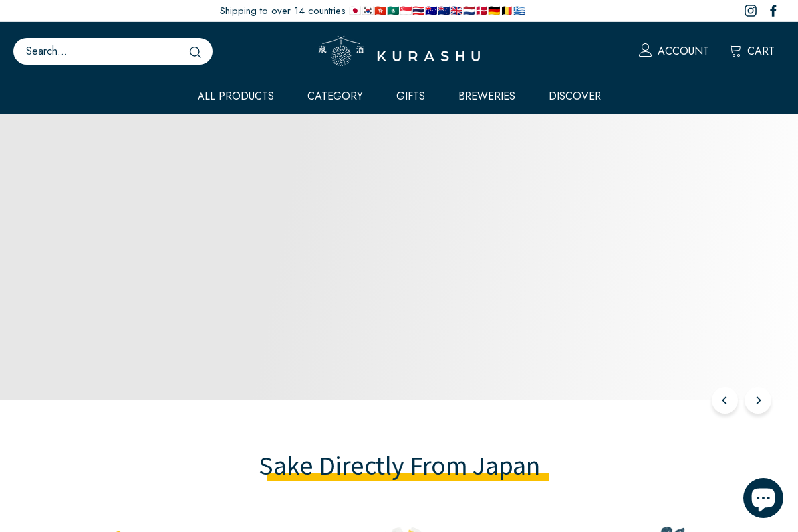Open Kurashu's Instagram page

point(751,11)
